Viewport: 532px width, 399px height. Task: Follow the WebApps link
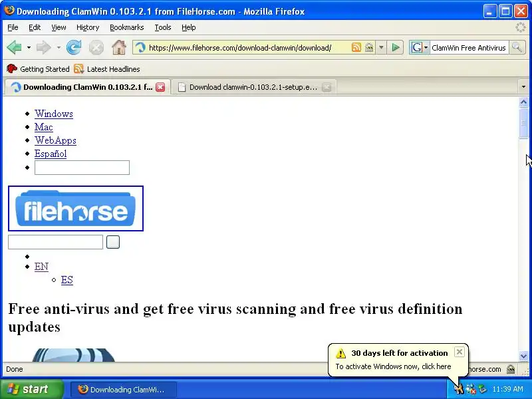(55, 140)
